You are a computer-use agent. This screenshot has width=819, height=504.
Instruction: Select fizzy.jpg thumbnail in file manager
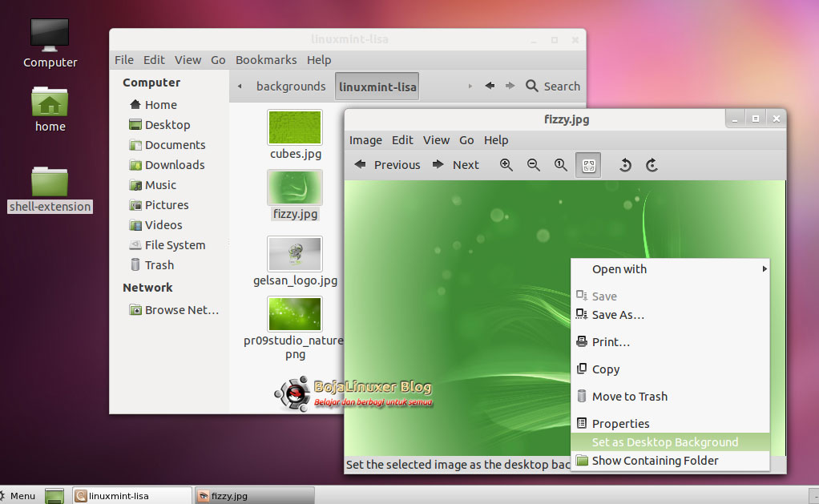pyautogui.click(x=295, y=187)
